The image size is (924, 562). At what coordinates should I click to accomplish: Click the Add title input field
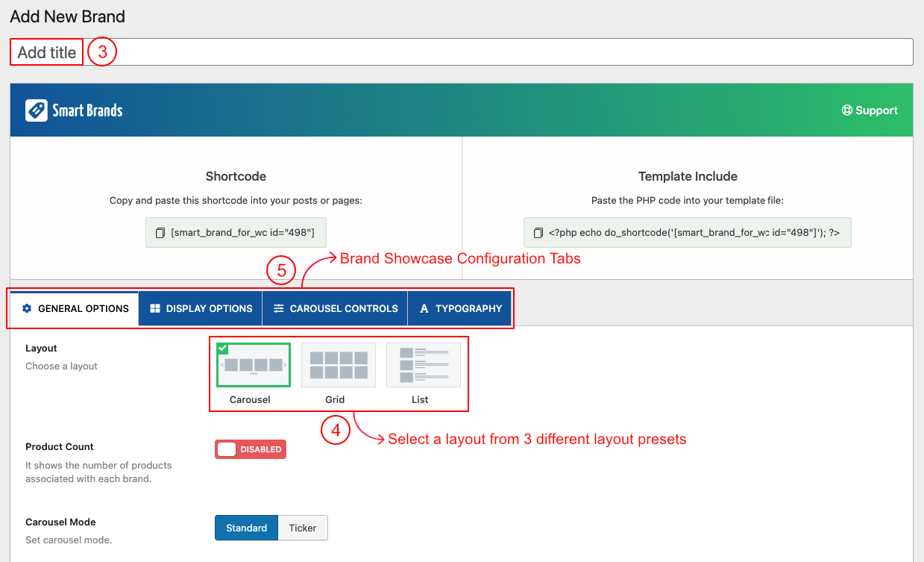[461, 52]
